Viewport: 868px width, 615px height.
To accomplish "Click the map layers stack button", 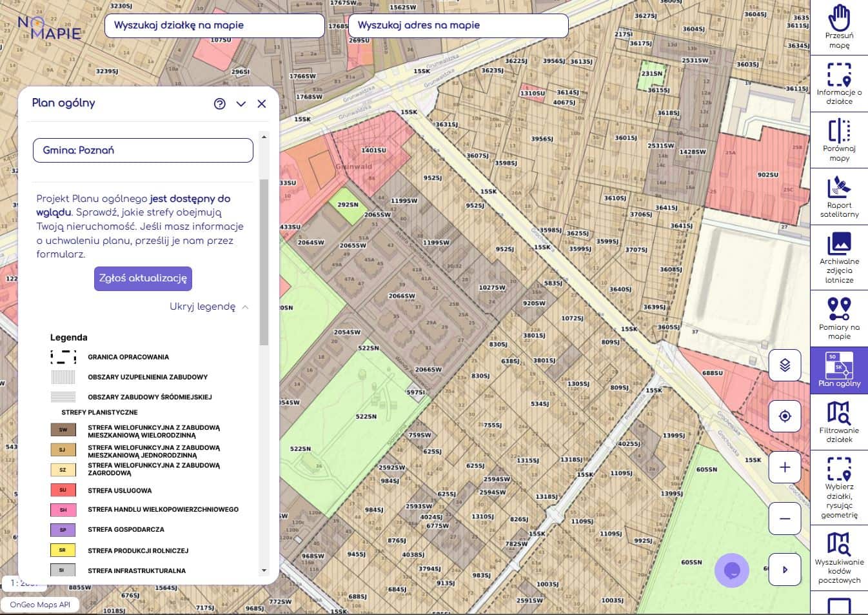I will pos(785,365).
